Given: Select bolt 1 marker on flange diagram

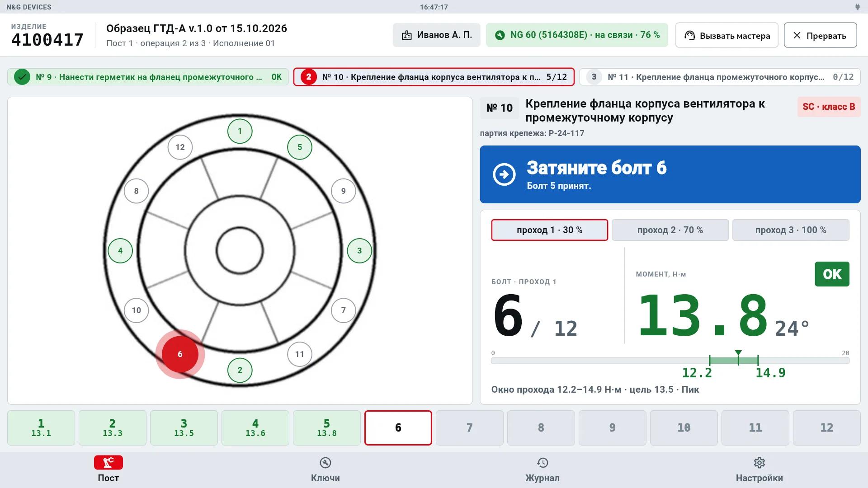Looking at the screenshot, I should click(x=240, y=131).
